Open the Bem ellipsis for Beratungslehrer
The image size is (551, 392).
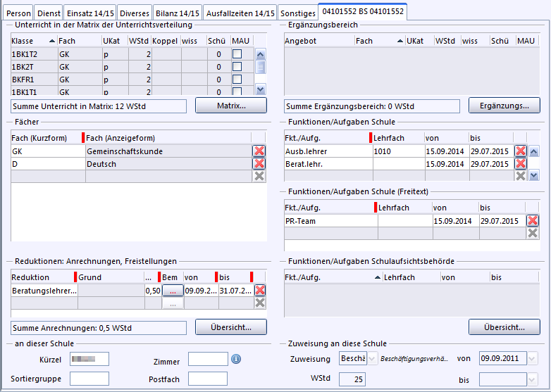pyautogui.click(x=173, y=290)
